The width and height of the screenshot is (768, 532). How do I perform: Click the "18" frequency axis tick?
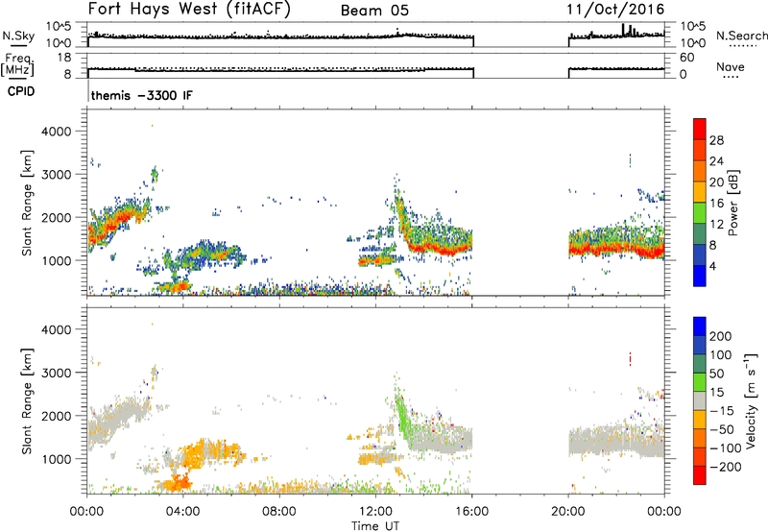64,58
